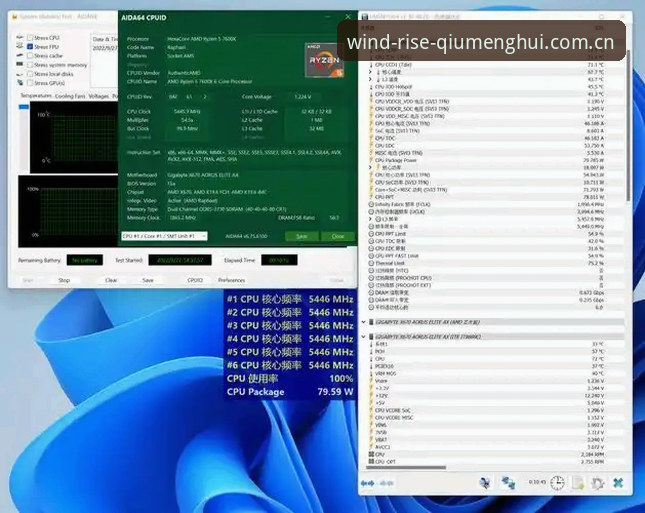This screenshot has height=513, width=645.
Task: Open HWiNFO settings via the gear icon
Action: point(597,483)
